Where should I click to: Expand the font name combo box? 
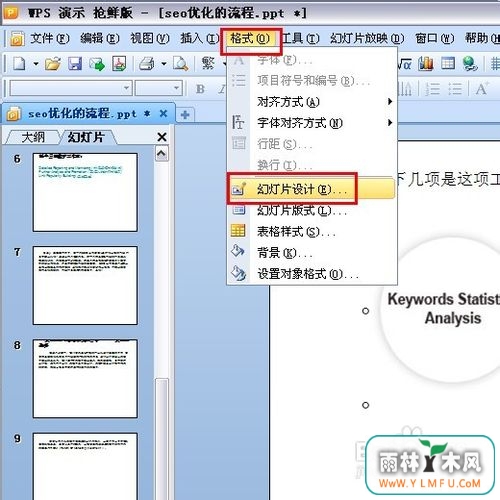[x=126, y=88]
